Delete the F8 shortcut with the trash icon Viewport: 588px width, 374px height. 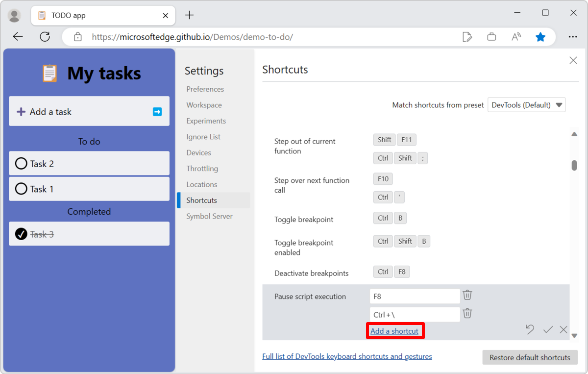(467, 295)
